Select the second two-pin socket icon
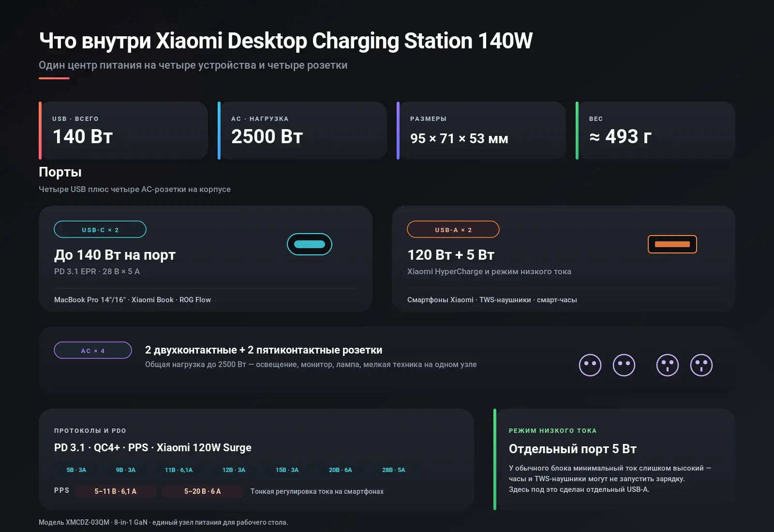The height and width of the screenshot is (532, 774). 624,365
